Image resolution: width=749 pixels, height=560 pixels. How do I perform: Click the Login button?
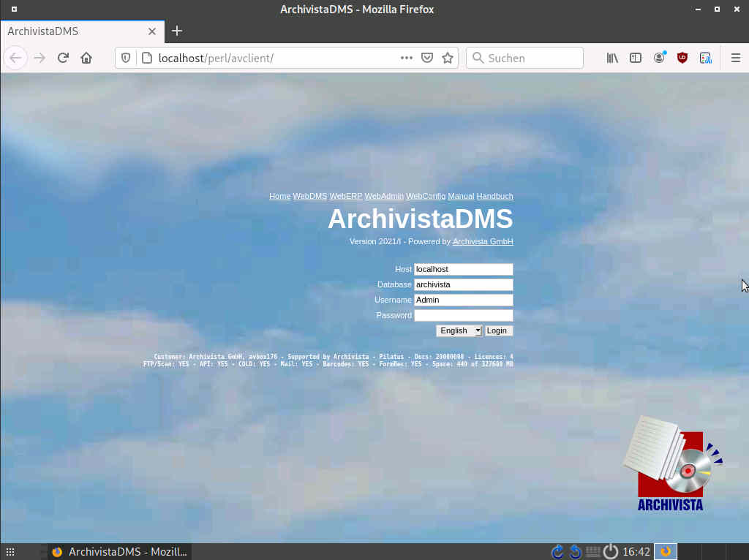[x=499, y=331]
